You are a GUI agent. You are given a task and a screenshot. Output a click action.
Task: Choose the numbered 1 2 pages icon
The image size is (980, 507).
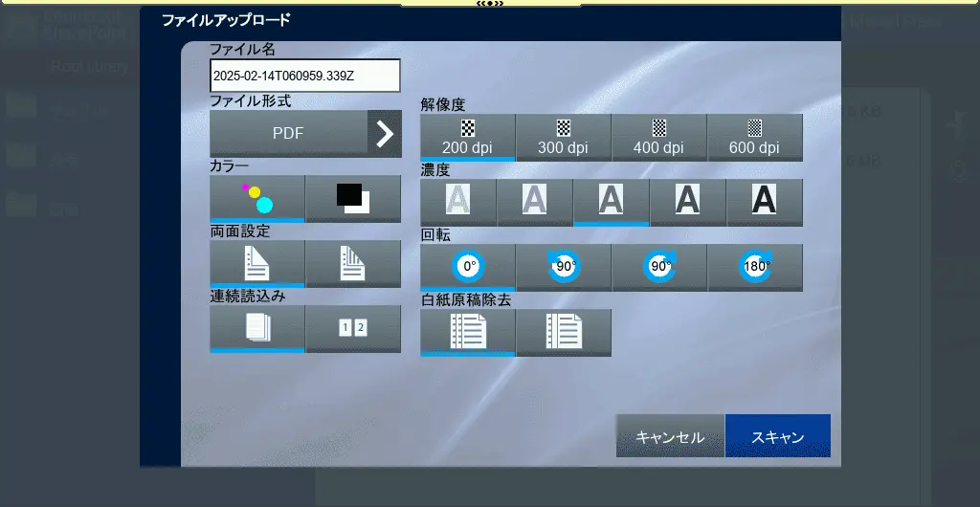pos(353,328)
